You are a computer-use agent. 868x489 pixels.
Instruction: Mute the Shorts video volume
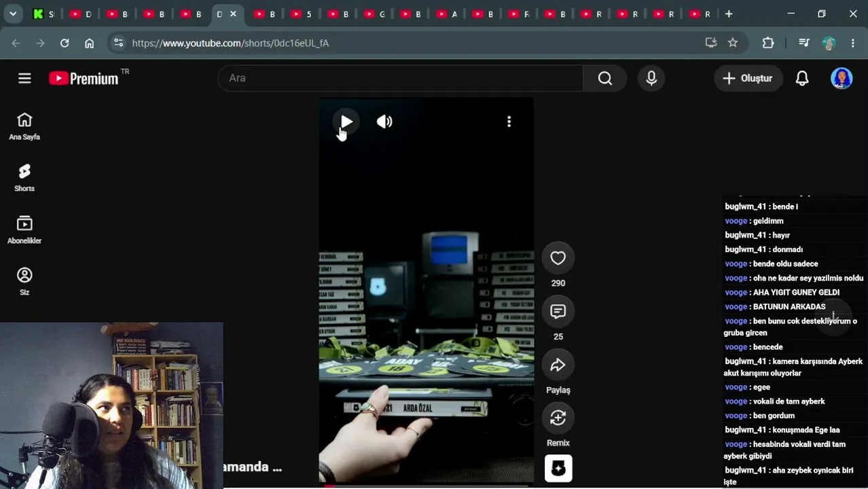tap(384, 122)
